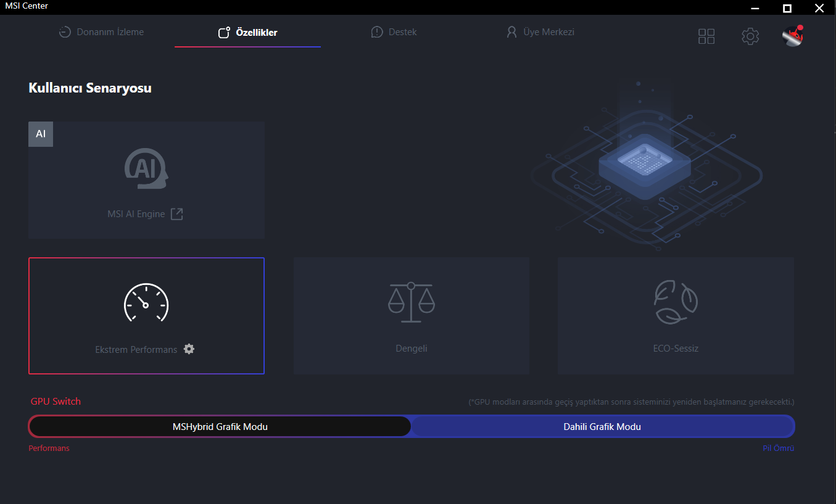Open the apps grid icon
The width and height of the screenshot is (836, 504).
[706, 36]
